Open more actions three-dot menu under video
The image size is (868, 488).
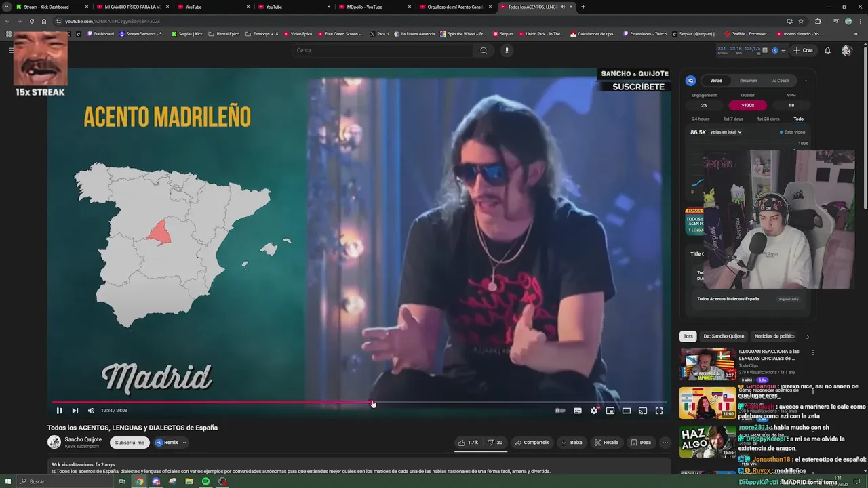pos(665,443)
